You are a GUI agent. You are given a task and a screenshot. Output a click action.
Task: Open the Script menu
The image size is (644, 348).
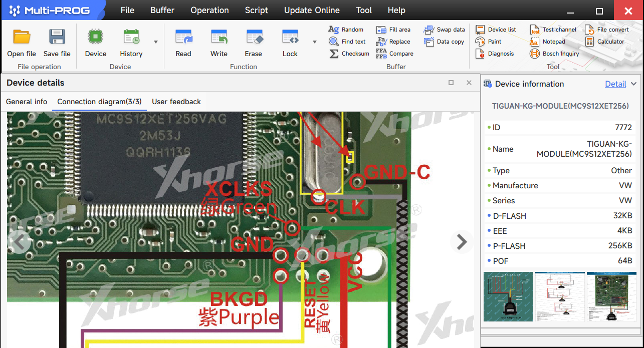pyautogui.click(x=257, y=10)
